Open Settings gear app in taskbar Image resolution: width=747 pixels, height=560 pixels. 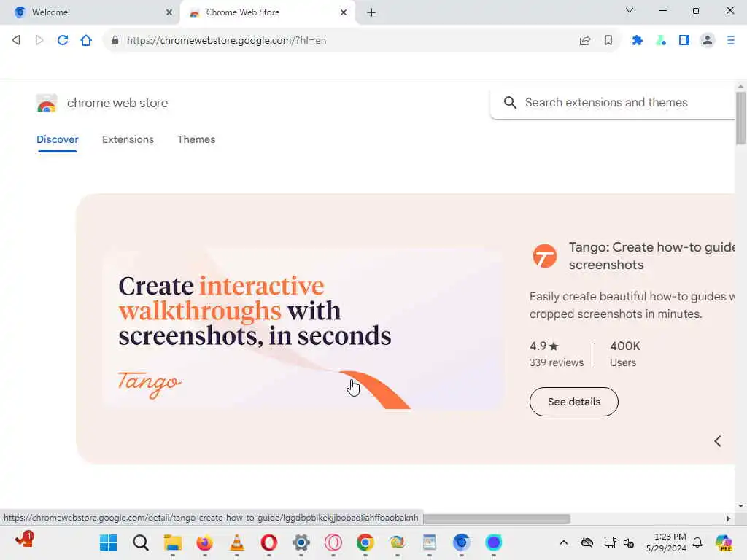(x=301, y=542)
